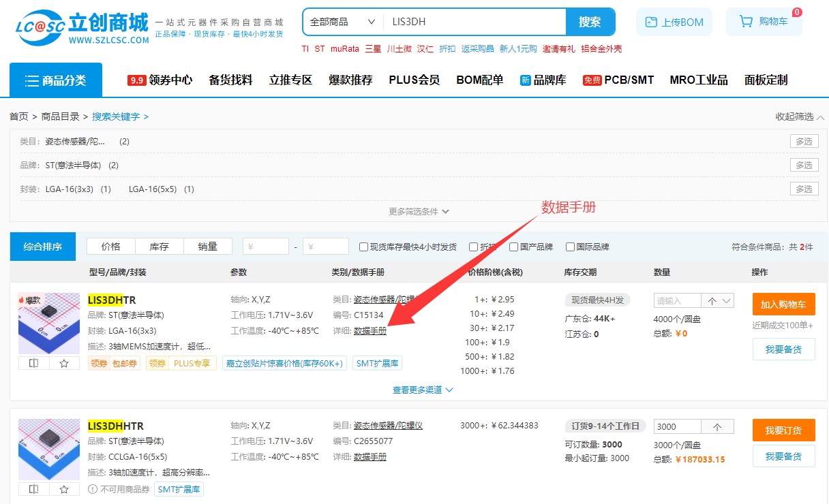Click the 搜索 search button
Viewport: 829px width, 504px height.
pyautogui.click(x=590, y=22)
